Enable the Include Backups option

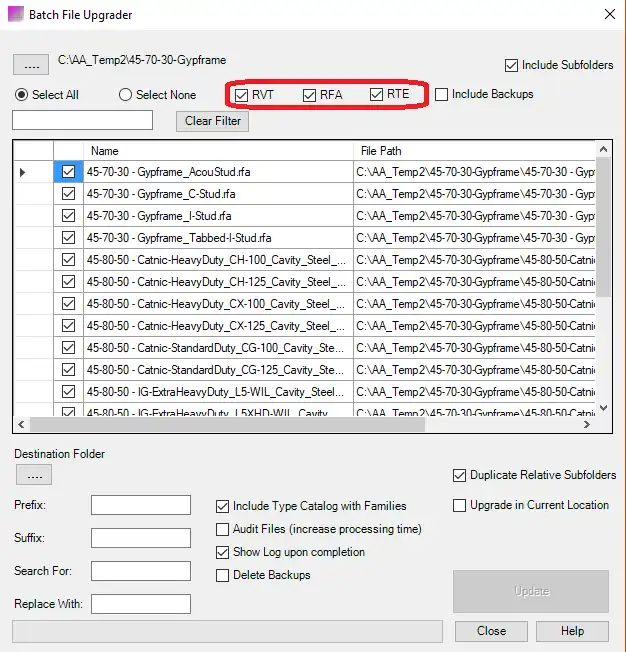(442, 95)
